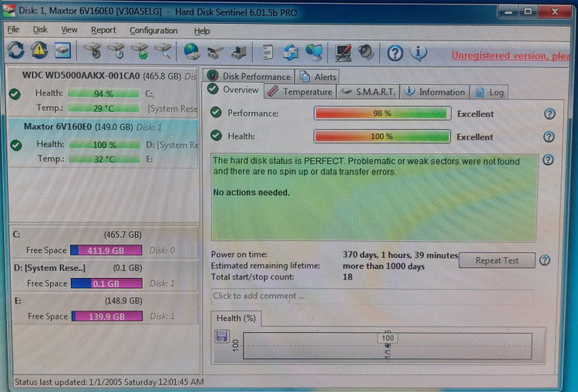Click the help icon beside Health row

(549, 137)
